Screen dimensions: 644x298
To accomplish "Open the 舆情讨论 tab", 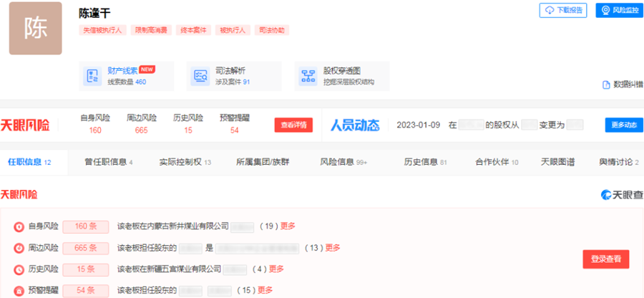I will 618,163.
